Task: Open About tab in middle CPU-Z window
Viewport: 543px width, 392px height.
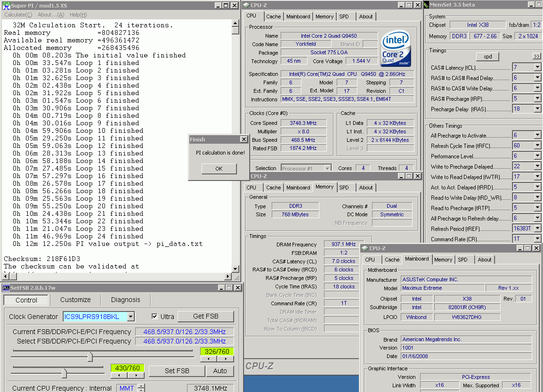Action: point(366,188)
